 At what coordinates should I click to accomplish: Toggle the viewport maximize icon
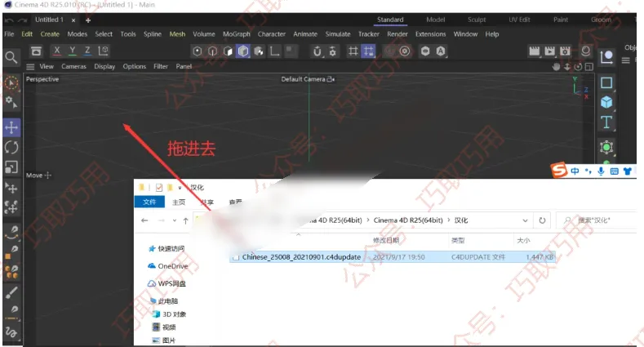[589, 66]
